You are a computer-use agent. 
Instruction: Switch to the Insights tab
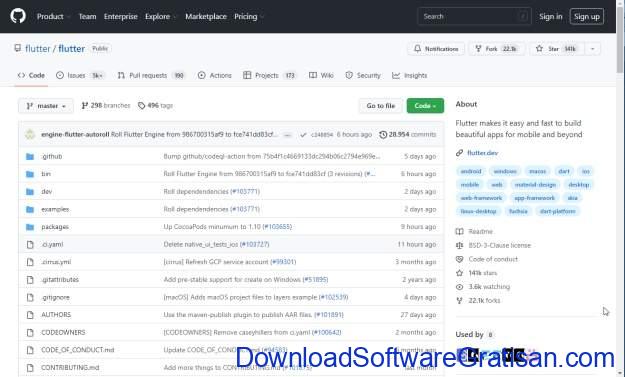[x=410, y=75]
